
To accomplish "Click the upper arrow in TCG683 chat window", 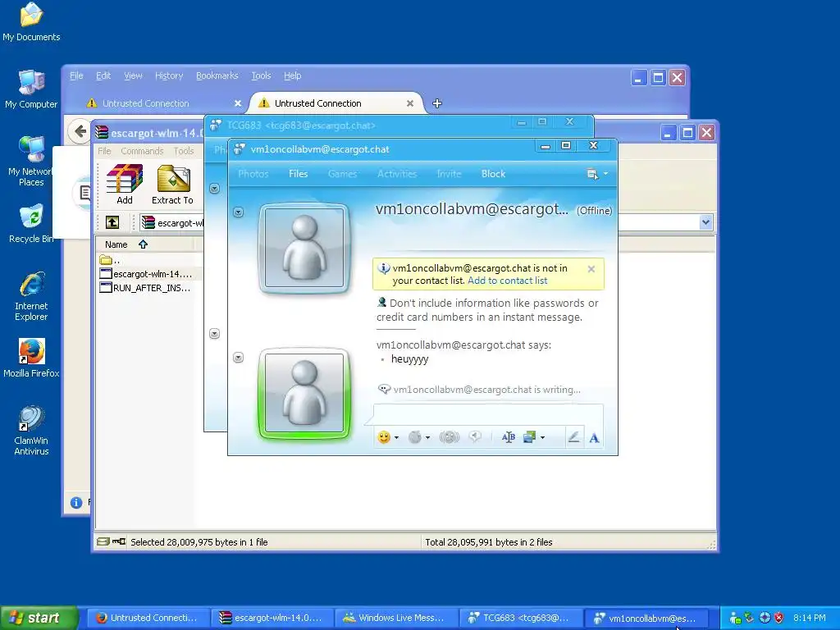I will click(214, 189).
